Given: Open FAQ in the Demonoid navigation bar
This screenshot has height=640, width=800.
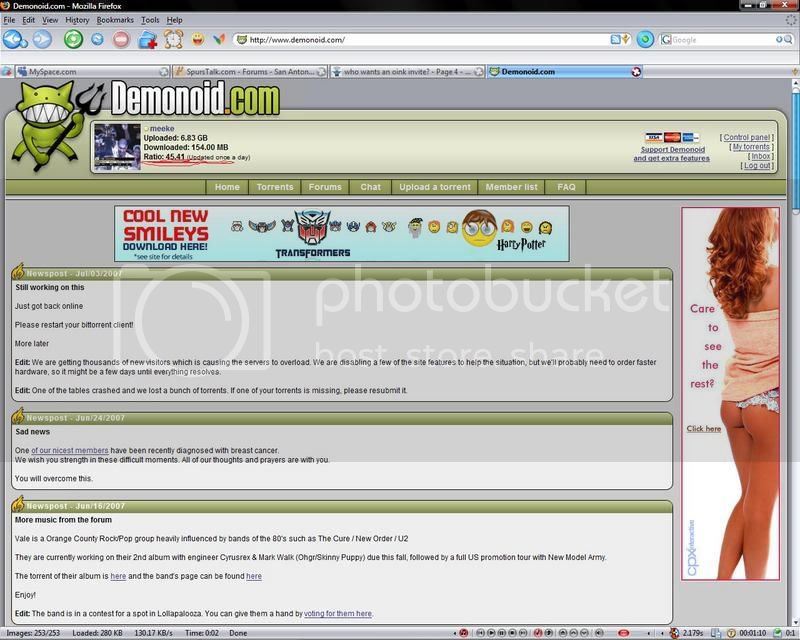Looking at the screenshot, I should [566, 187].
